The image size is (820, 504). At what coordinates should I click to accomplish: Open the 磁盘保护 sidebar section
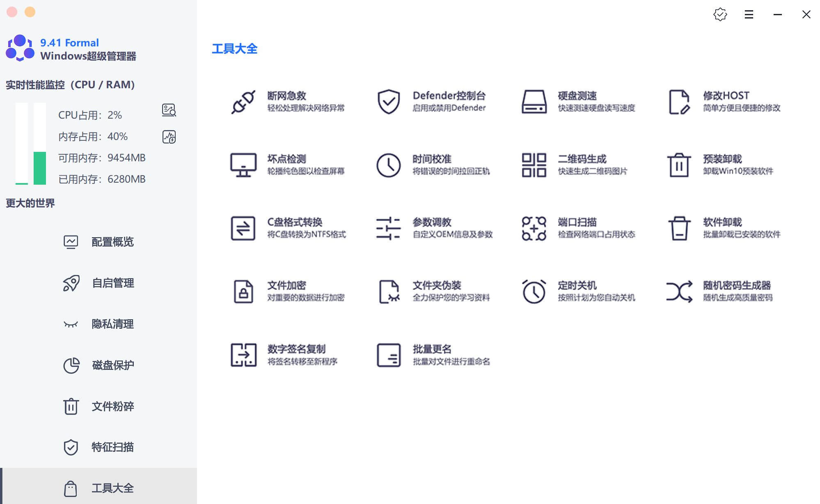[x=112, y=365]
